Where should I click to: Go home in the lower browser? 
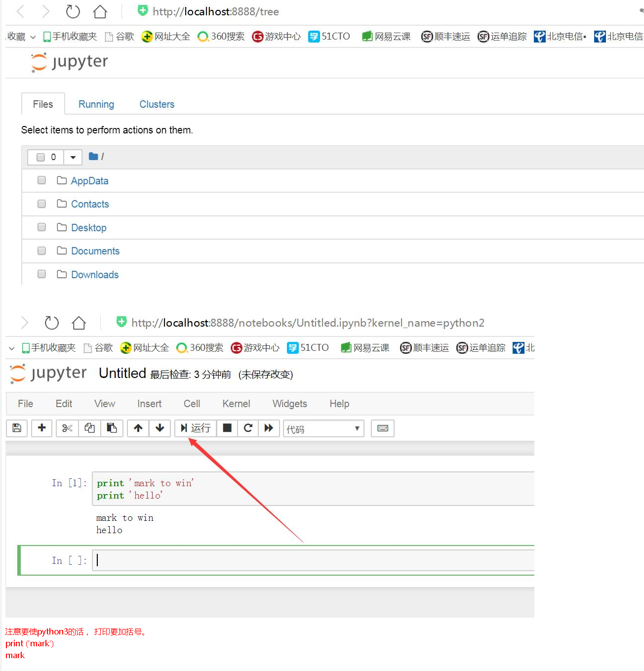pyautogui.click(x=79, y=323)
